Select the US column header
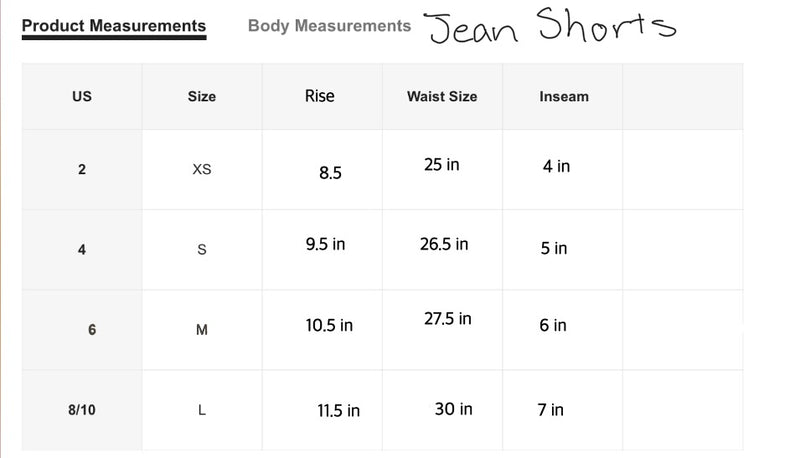Screen dimensions: 800x458 click(x=82, y=96)
